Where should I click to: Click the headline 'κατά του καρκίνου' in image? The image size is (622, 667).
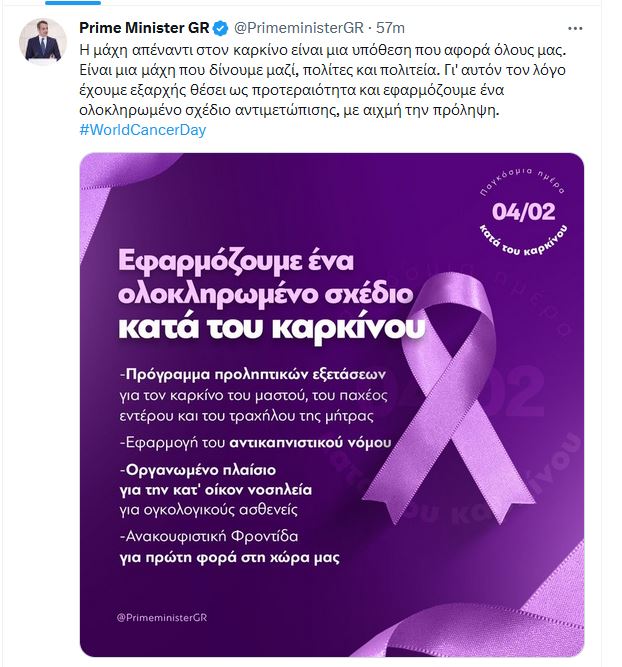click(x=271, y=328)
